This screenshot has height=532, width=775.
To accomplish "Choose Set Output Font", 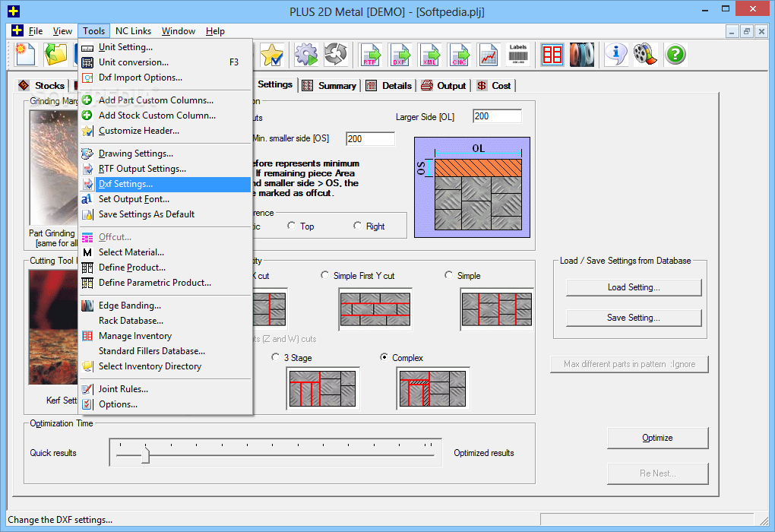I will coord(165,199).
